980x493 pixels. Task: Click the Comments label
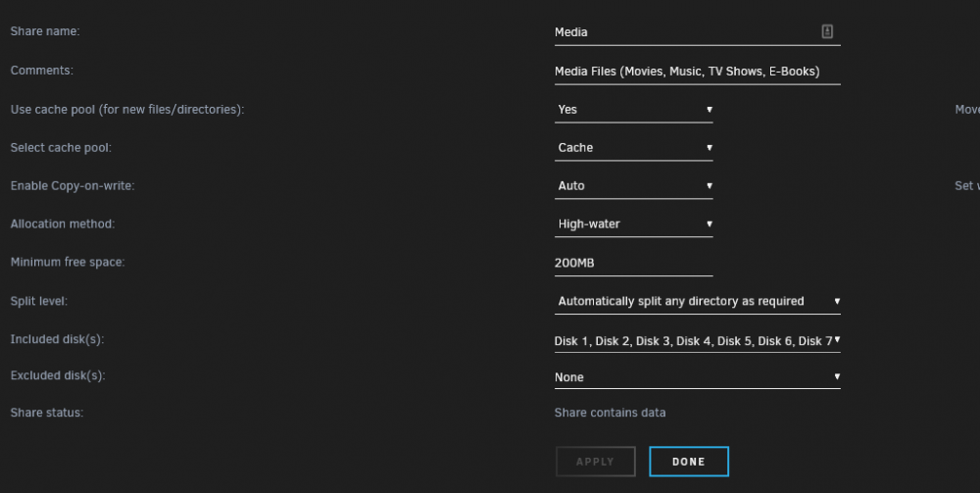point(42,71)
